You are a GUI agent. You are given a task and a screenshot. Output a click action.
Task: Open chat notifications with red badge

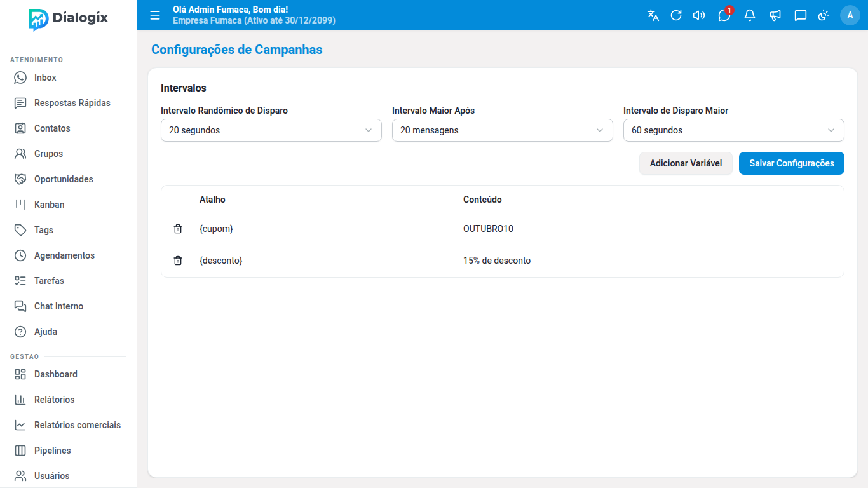click(725, 15)
